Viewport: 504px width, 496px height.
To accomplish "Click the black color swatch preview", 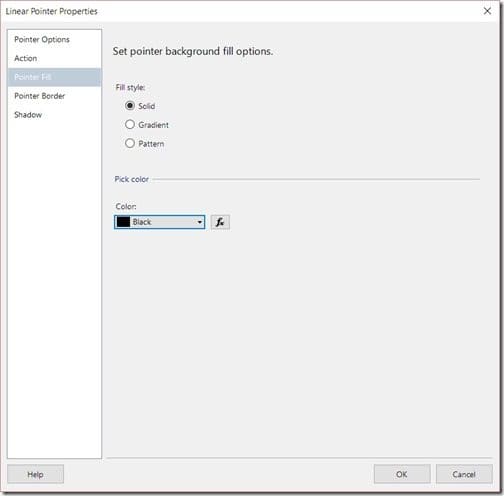I will pos(123,222).
